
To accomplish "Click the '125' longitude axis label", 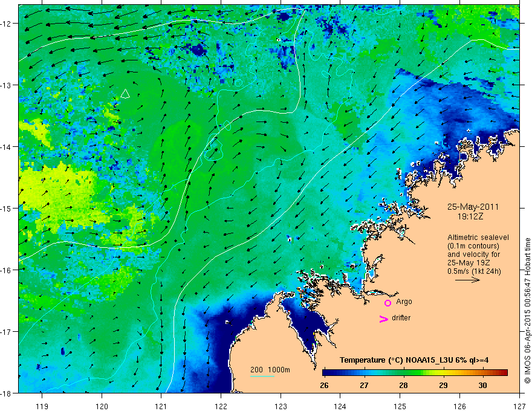I will pos(400,406).
